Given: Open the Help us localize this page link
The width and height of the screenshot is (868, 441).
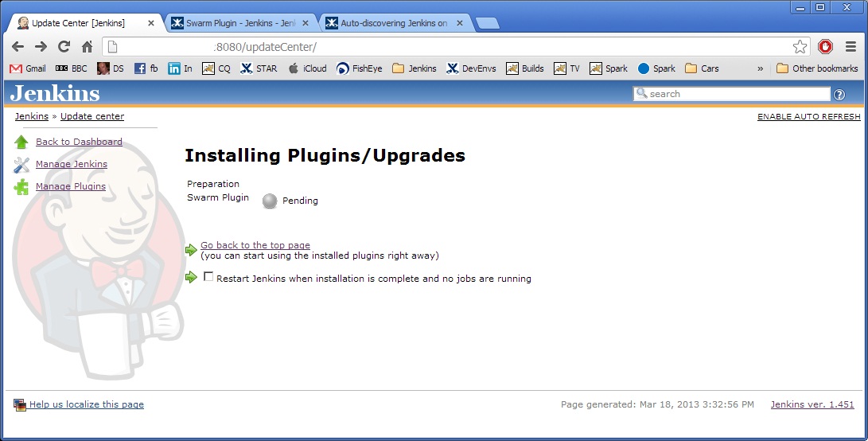Looking at the screenshot, I should click(x=86, y=404).
